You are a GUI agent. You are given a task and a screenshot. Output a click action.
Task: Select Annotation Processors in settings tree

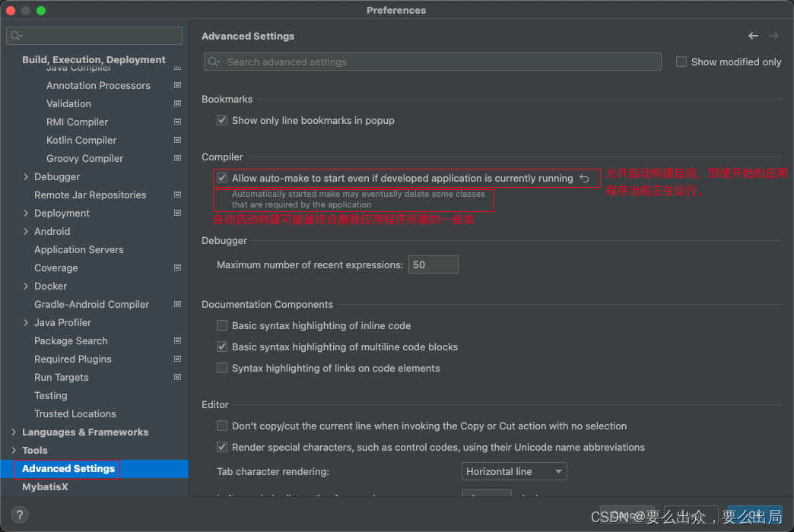[x=98, y=86]
